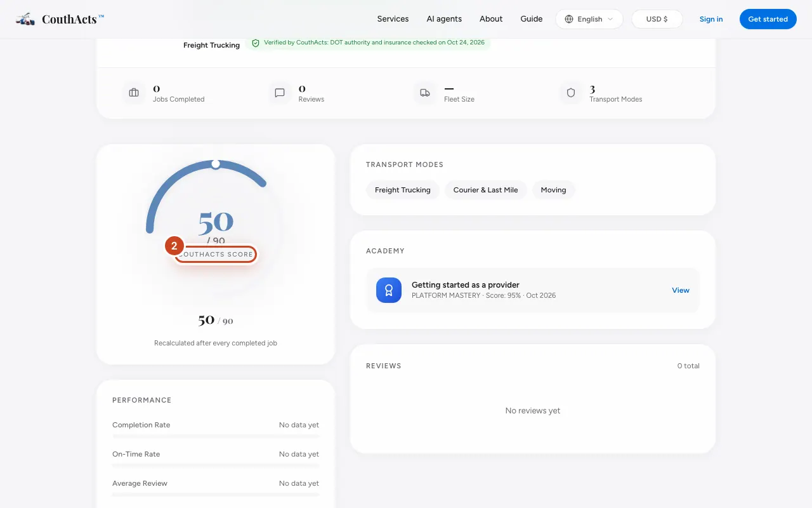Viewport: 812px width, 508px height.
Task: Click the blue academy award badge icon
Action: (x=389, y=290)
